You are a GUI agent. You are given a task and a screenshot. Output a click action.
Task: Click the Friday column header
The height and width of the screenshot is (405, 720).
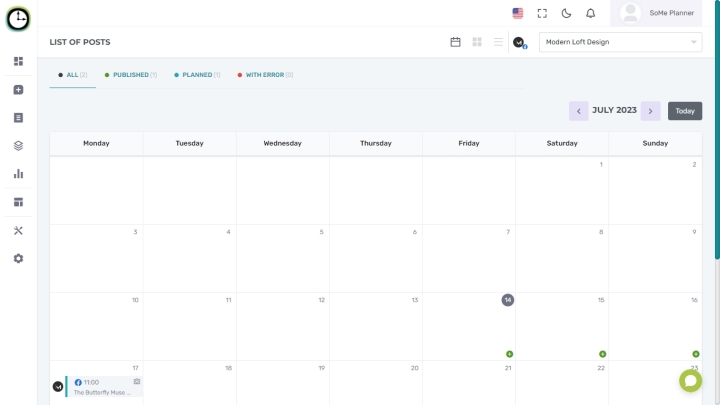[x=469, y=143]
